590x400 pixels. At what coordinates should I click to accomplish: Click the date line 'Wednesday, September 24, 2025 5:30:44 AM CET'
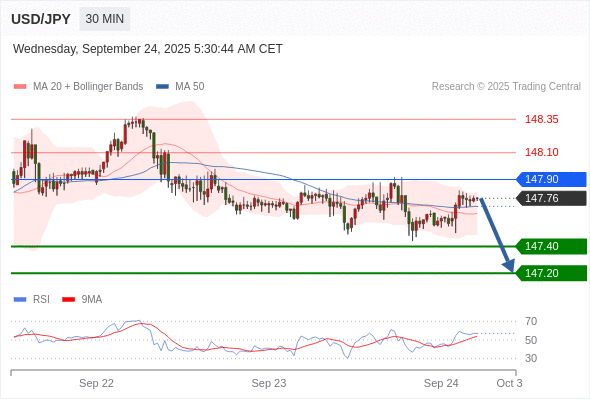pos(148,49)
